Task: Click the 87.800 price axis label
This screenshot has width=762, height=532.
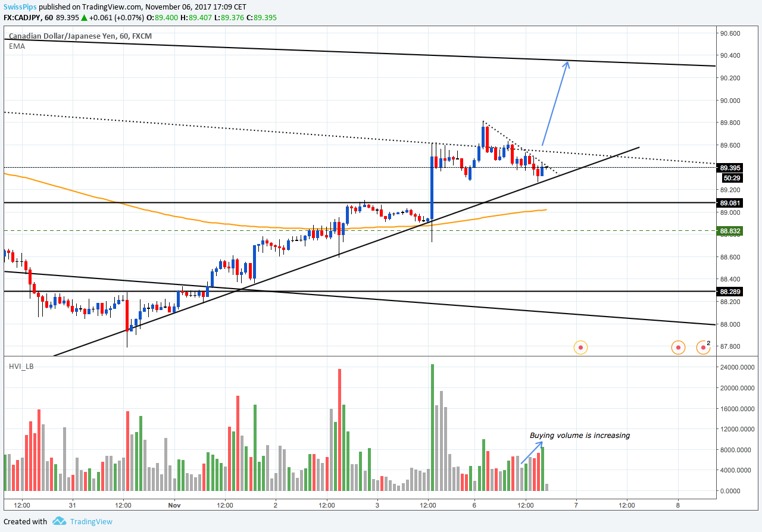Action: pyautogui.click(x=730, y=346)
